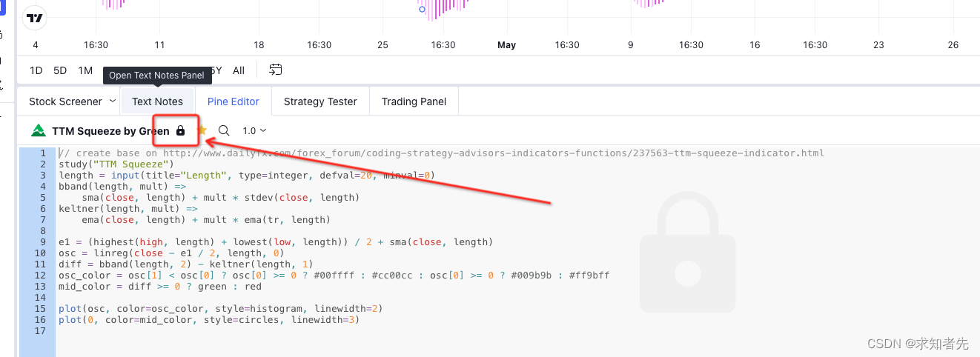Click the plot(0, ...) circles line

tap(209, 320)
